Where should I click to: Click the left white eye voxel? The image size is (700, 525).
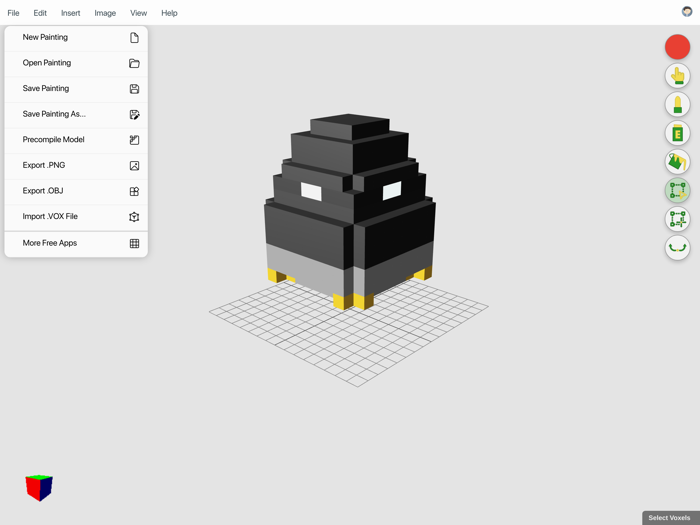click(x=311, y=192)
